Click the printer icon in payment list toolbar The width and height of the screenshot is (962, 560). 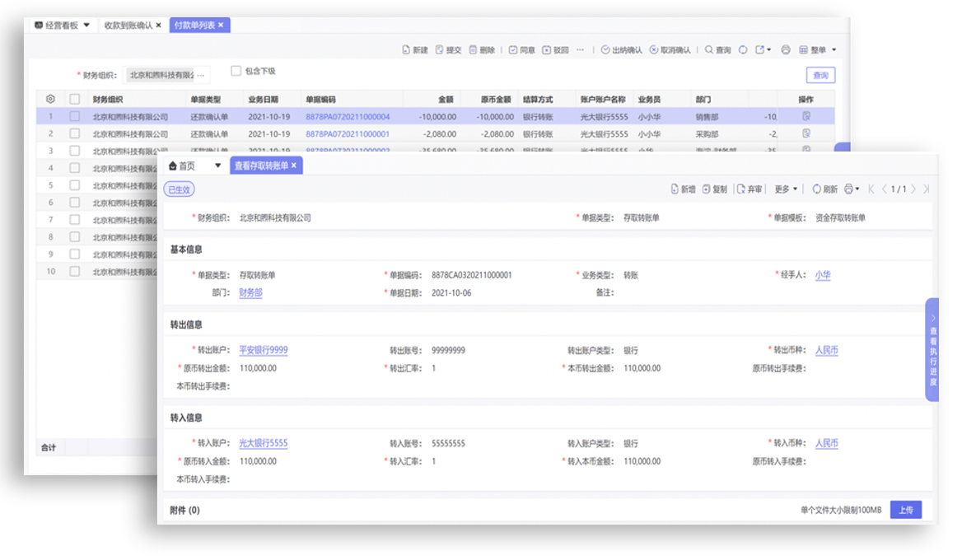click(786, 49)
